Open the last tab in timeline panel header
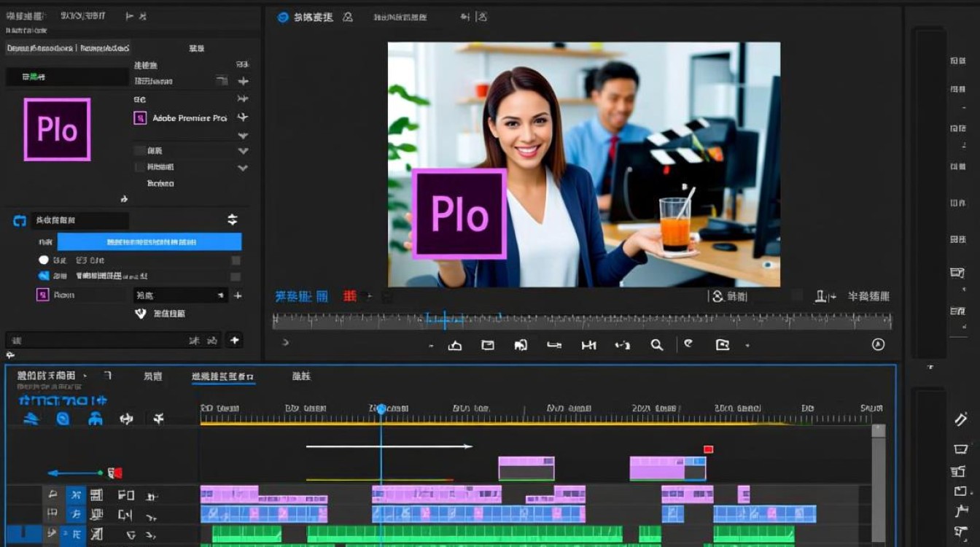This screenshot has height=547, width=980. 301,376
